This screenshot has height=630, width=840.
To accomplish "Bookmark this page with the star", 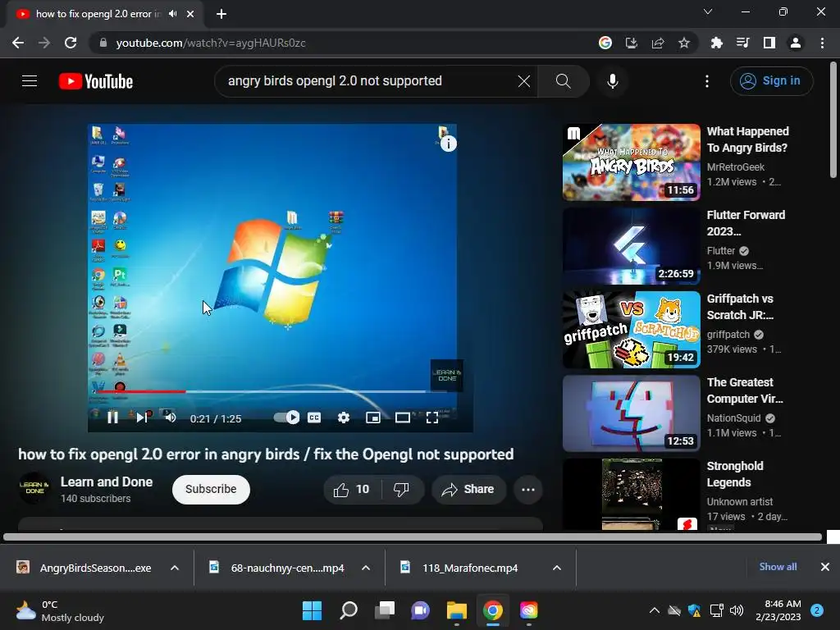I will tap(684, 43).
